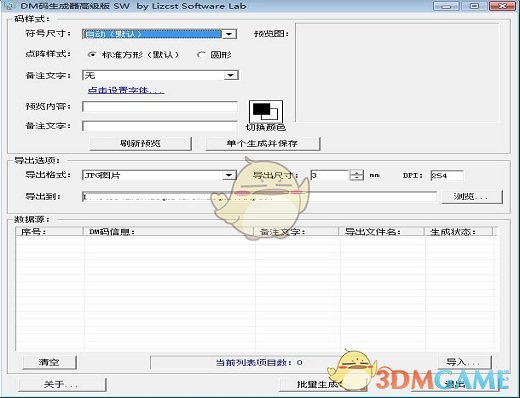Click the 当前列表项目数: 0 status text
This screenshot has height=398, width=520.
(259, 362)
